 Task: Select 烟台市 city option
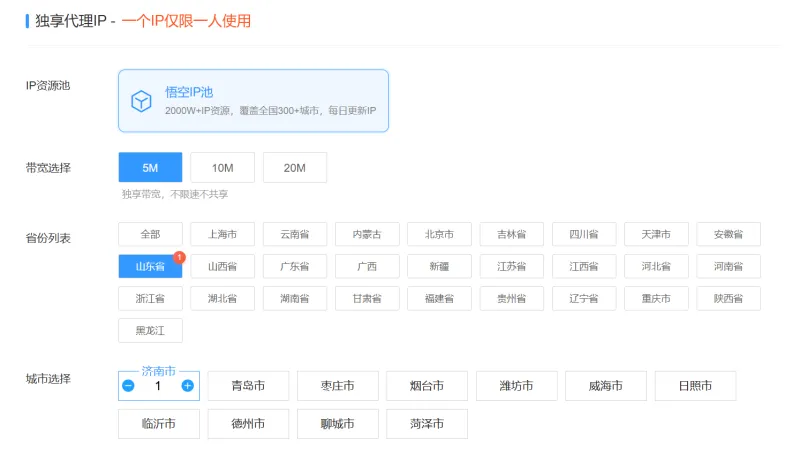click(427, 386)
